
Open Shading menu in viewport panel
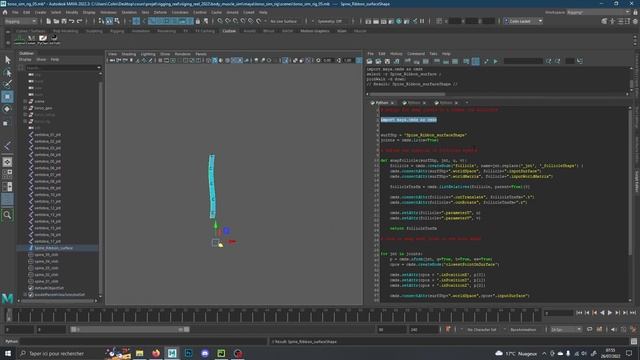click(x=129, y=54)
